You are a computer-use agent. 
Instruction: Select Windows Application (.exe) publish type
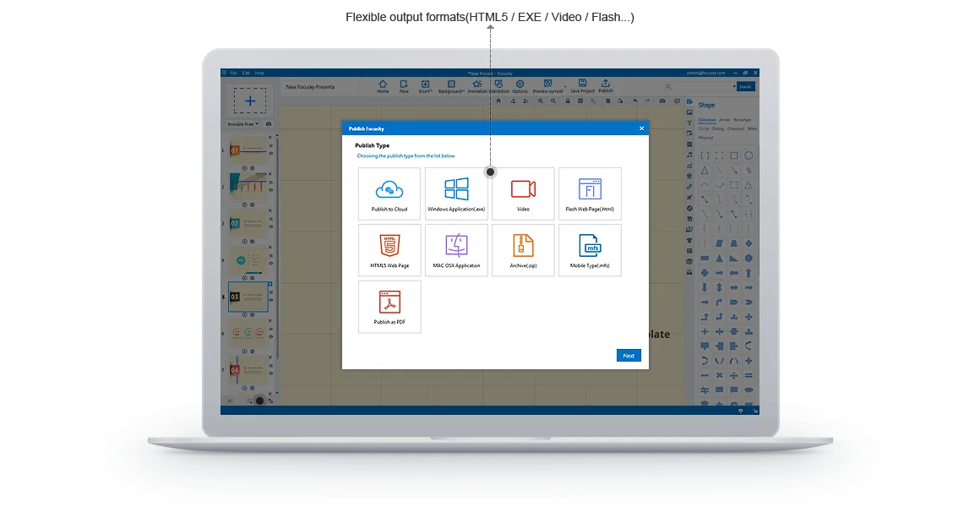[456, 194]
